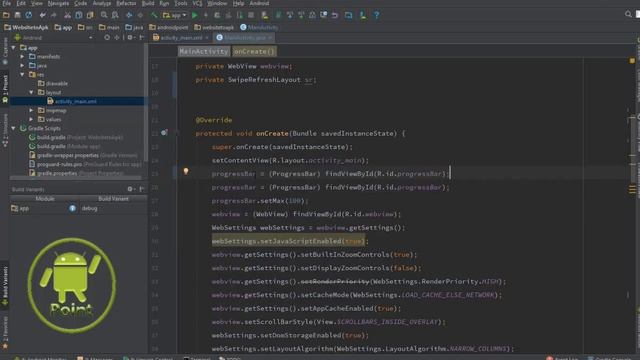Click the Open folder toolbar icon
Screen dimensions: 640x360
(x=6, y=15)
